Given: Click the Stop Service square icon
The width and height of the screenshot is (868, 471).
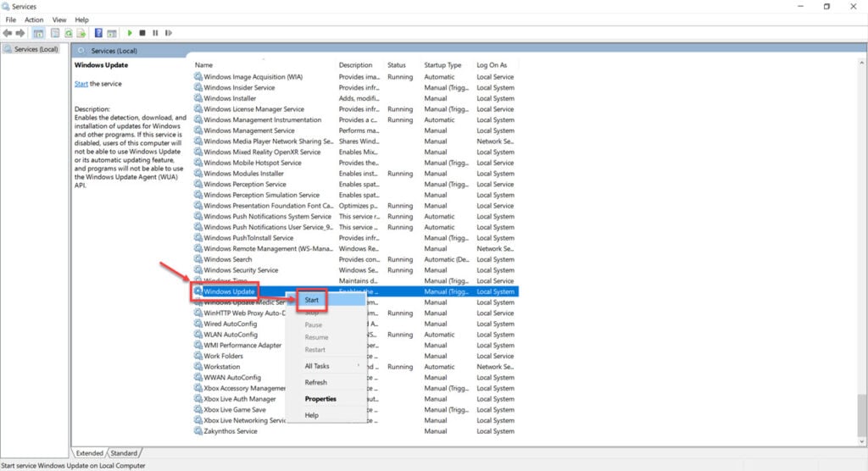Looking at the screenshot, I should click(142, 33).
